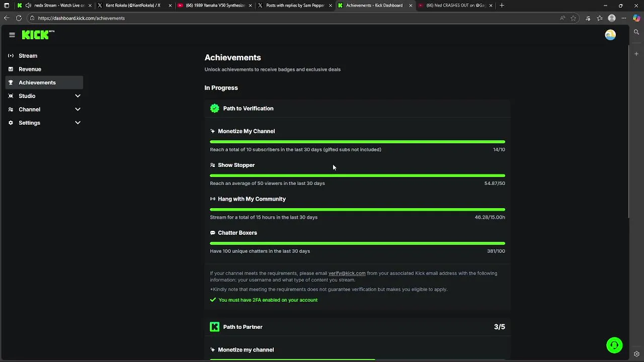Click the Achievements trophy icon
Viewport: 644px width, 362px height.
pos(11,82)
